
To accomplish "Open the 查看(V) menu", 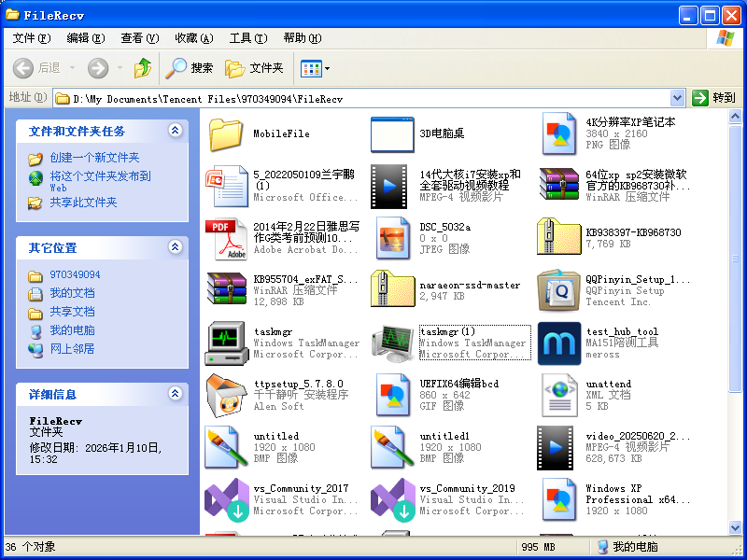I will 139,38.
